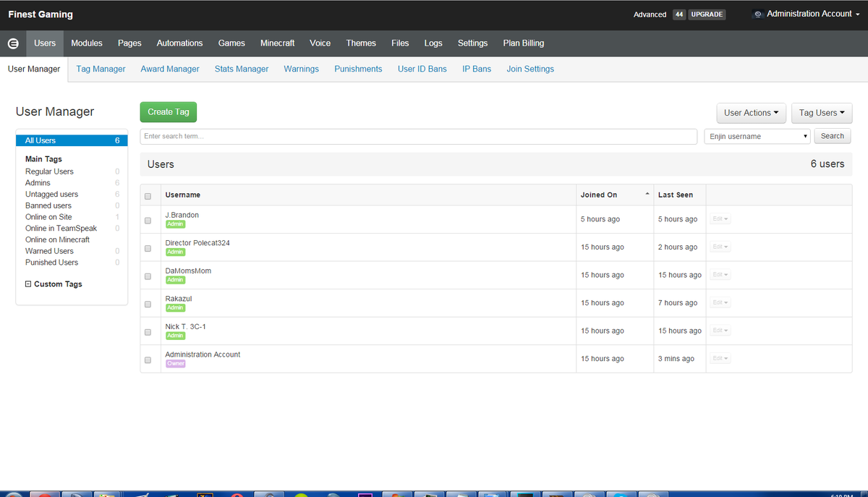Open the Modules menu

pos(87,43)
